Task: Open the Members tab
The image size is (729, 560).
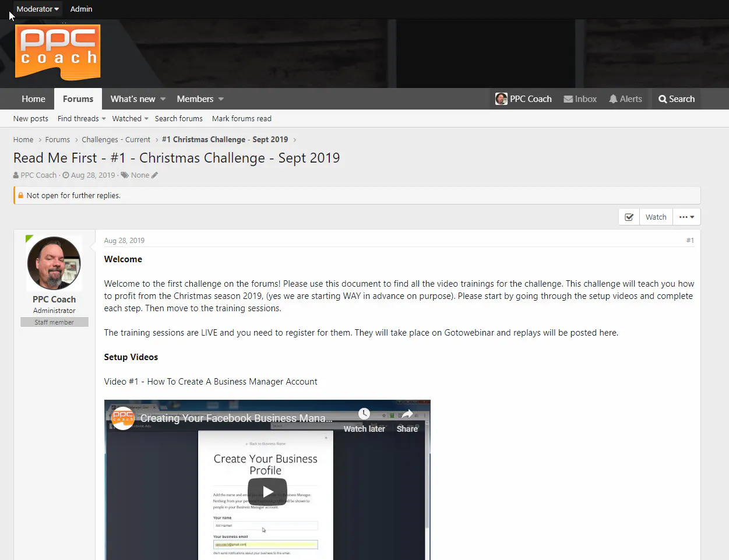Action: click(195, 99)
